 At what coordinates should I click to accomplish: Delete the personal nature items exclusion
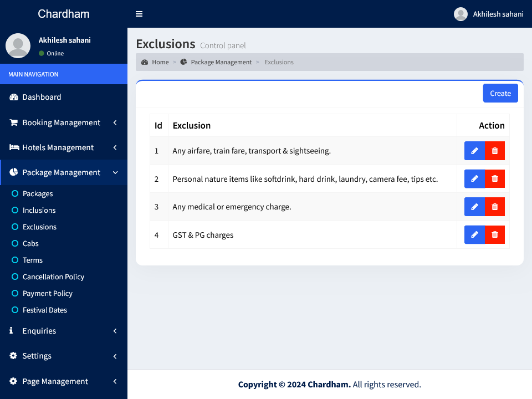coord(495,178)
